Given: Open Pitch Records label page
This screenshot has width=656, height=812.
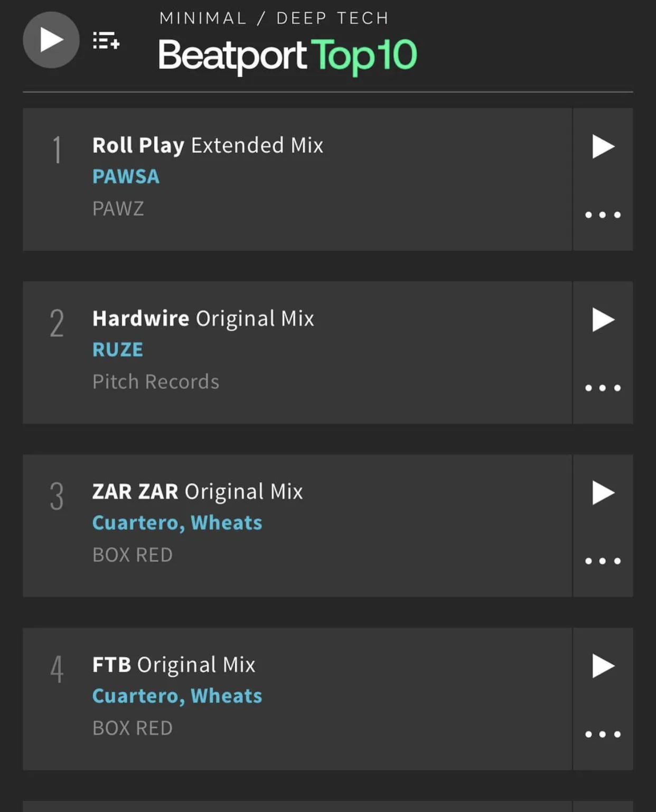Looking at the screenshot, I should 156,381.
